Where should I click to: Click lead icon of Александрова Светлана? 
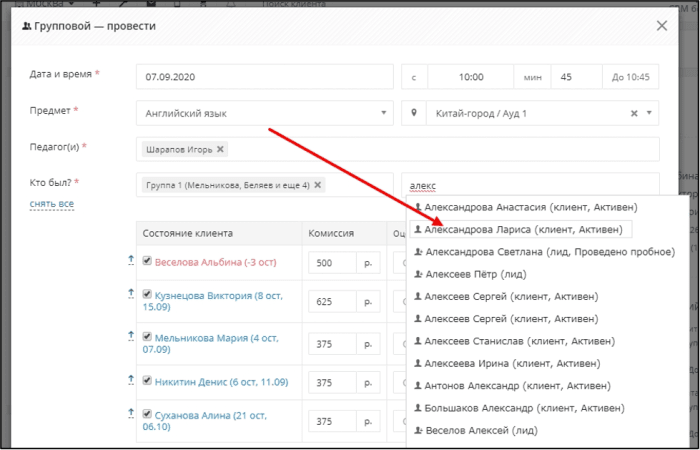[x=418, y=252]
